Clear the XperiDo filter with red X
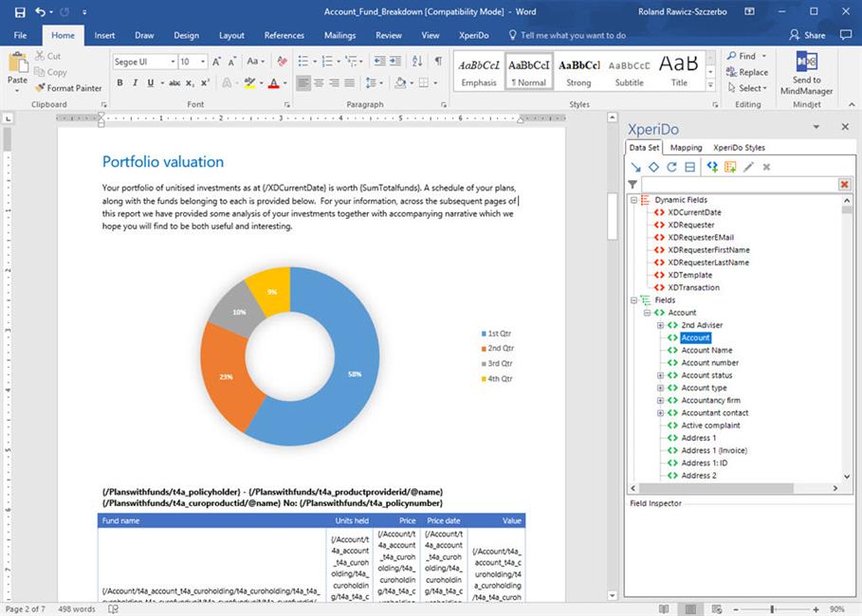The image size is (862, 616). (x=844, y=185)
